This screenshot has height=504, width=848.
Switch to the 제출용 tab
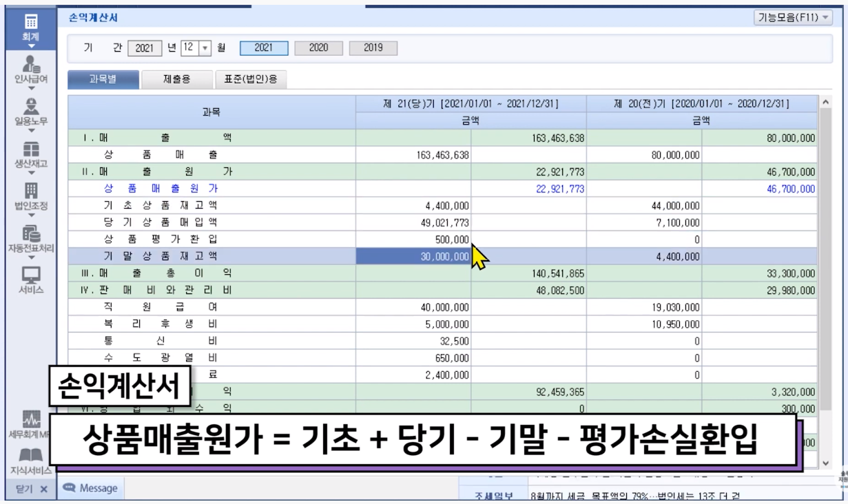(x=177, y=79)
